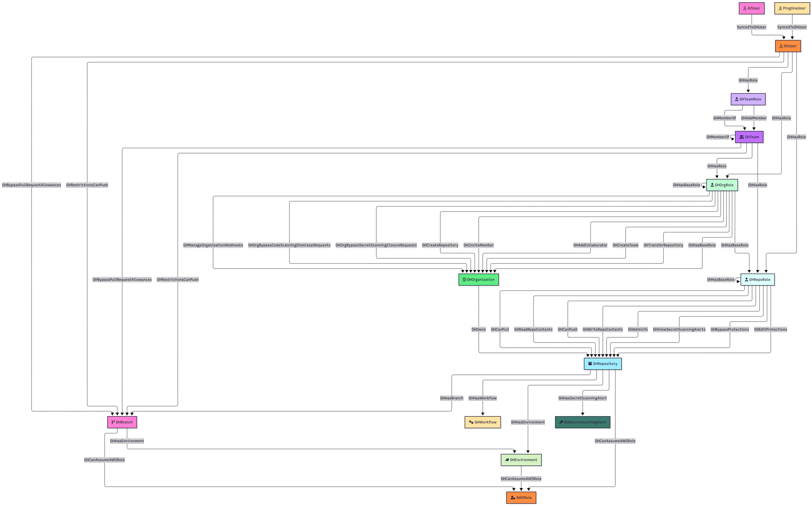Click the GHTeam group icon
This screenshot has width=812, height=506.
point(742,137)
